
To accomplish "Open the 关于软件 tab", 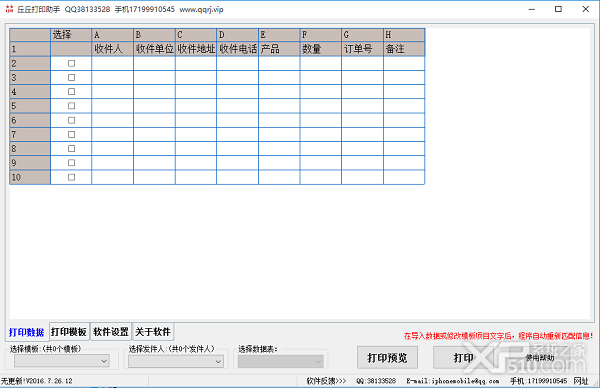I will click(153, 332).
